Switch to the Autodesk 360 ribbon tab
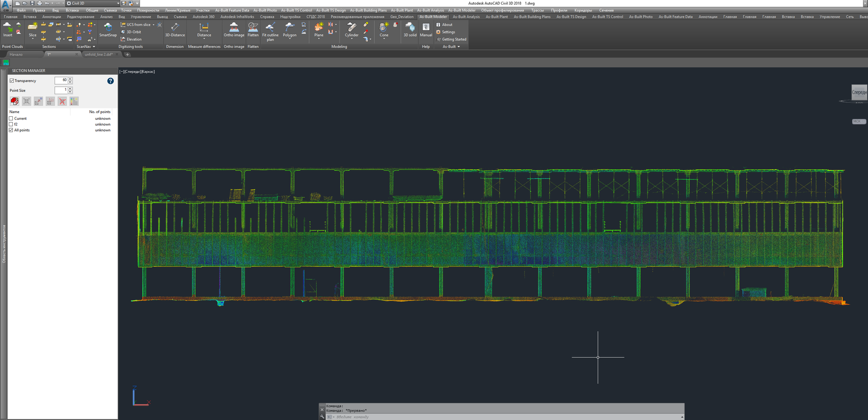868x420 pixels. tap(204, 17)
